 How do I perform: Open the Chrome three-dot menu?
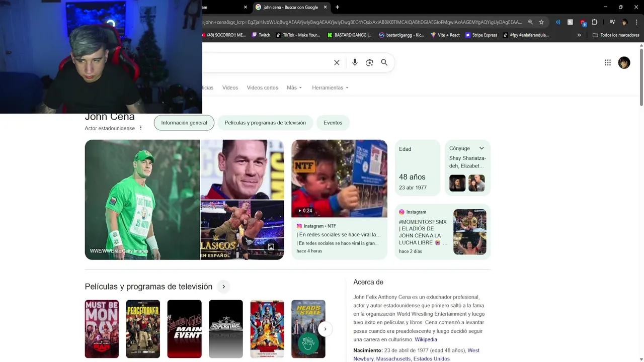636,22
